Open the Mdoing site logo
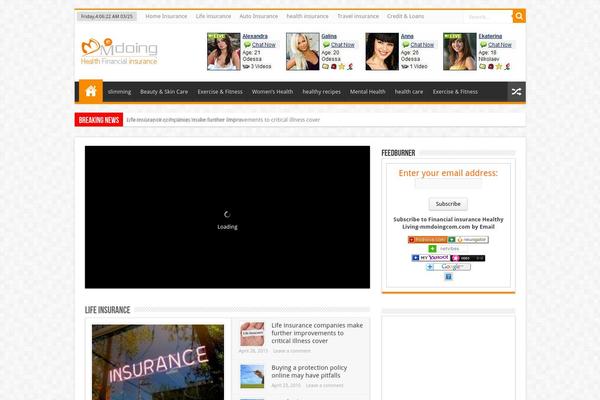This screenshot has width=600, height=400. click(x=119, y=51)
